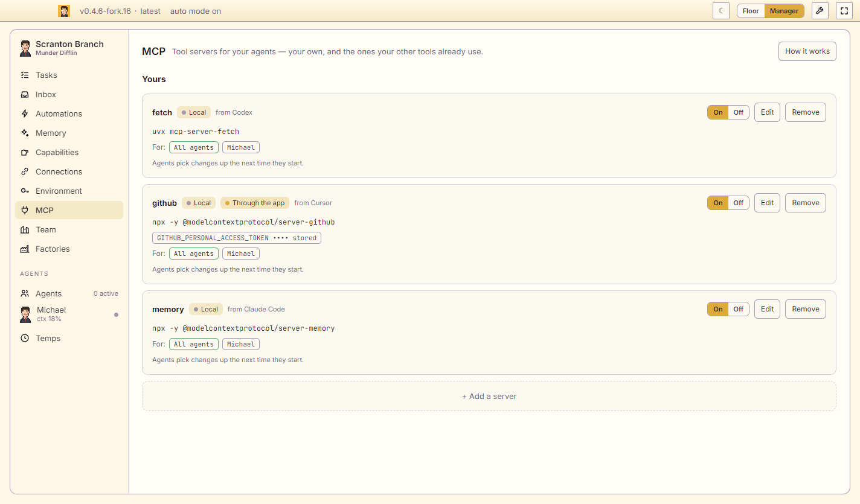Edit the fetch server
The height and width of the screenshot is (504, 860).
[768, 112]
